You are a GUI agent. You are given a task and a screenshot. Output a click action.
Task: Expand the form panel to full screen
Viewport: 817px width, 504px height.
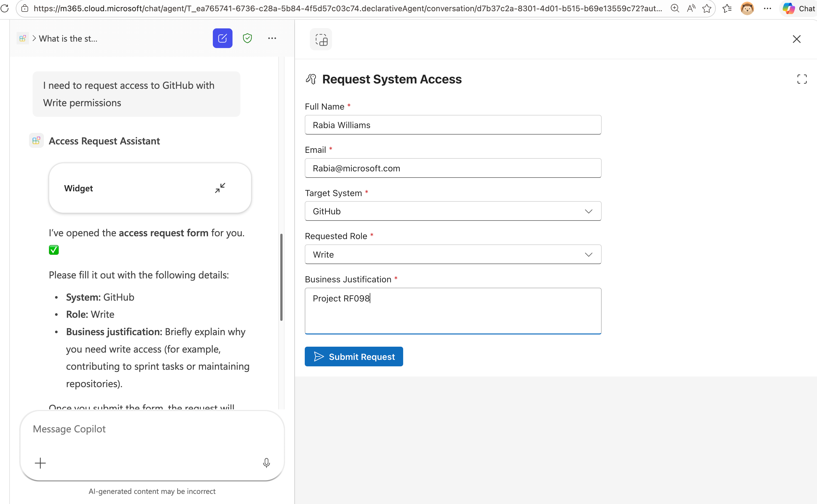pyautogui.click(x=802, y=79)
